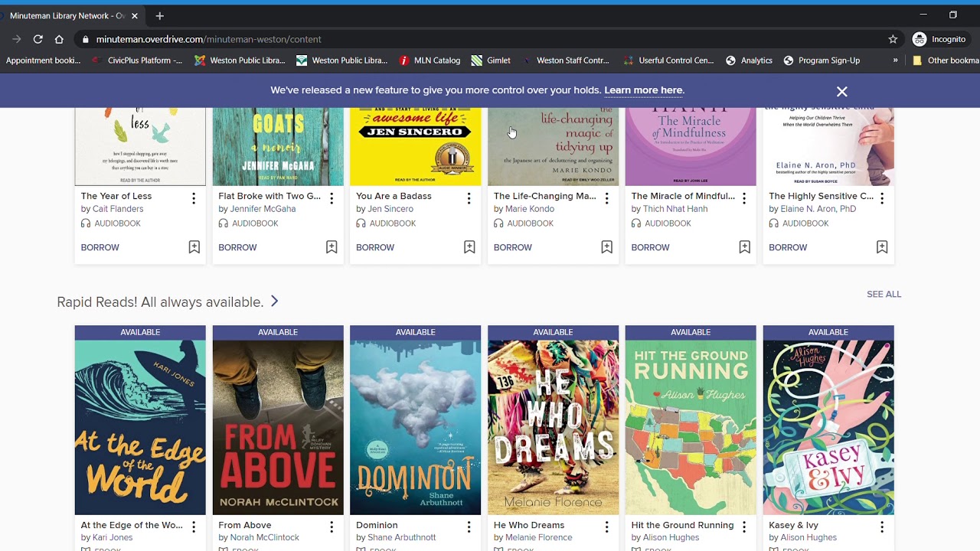
Task: Open CivicPlus Platform bookmark
Action: (137, 60)
